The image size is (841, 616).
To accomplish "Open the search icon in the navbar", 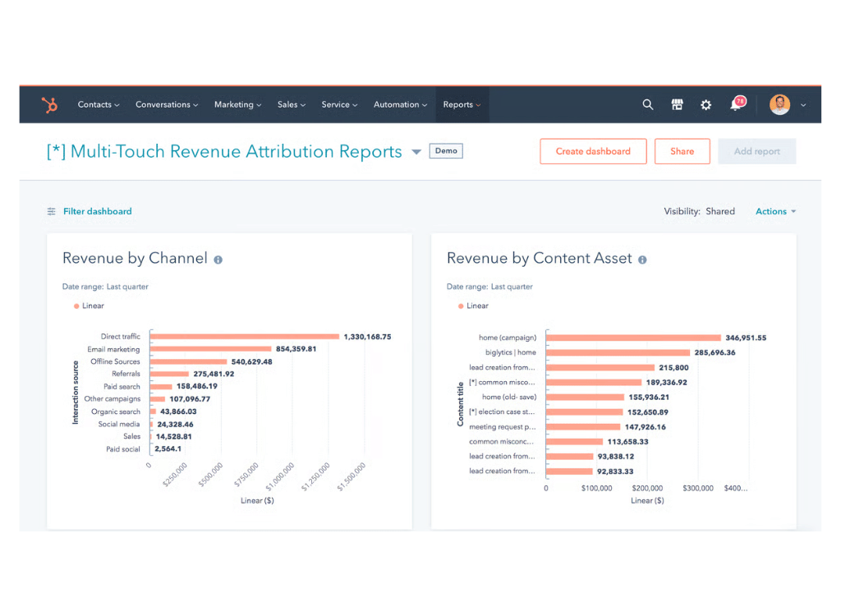I will coord(647,104).
